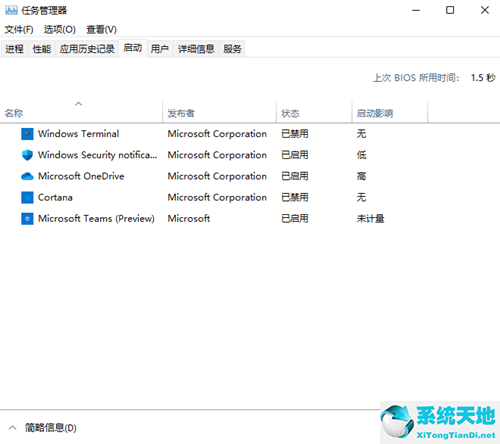Viewport: 500px width, 444px height.
Task: Switch to the 进程 tab
Action: [x=14, y=49]
